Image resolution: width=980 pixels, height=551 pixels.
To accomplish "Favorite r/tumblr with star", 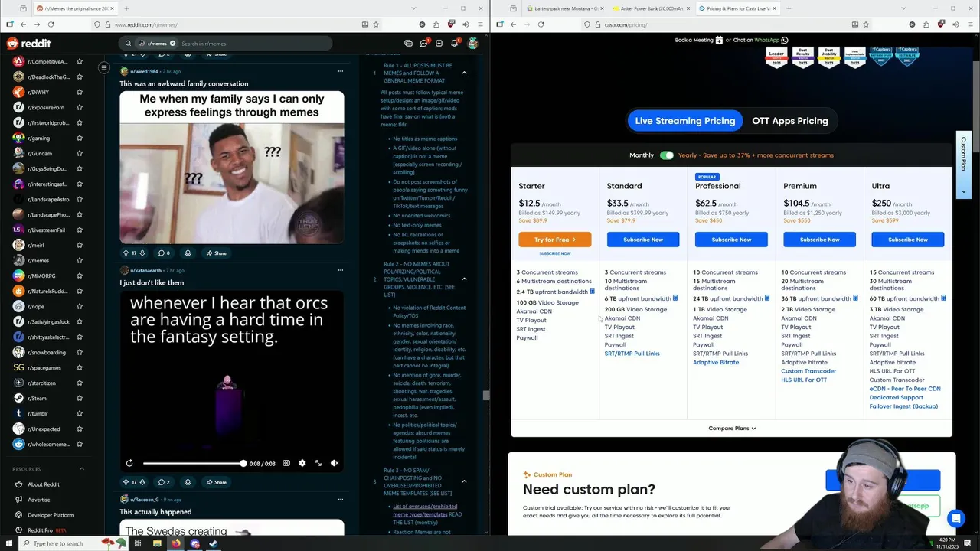I will [79, 413].
